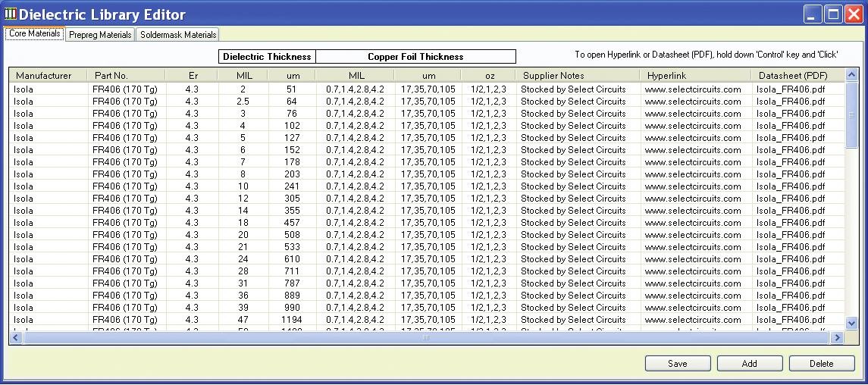Click the dielectric um column header
The height and width of the screenshot is (385, 868).
[x=292, y=75]
